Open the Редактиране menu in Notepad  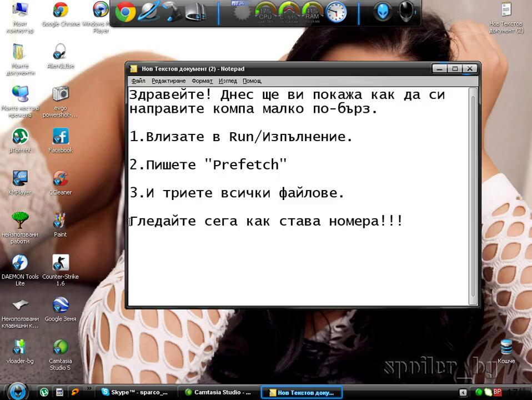[168, 81]
